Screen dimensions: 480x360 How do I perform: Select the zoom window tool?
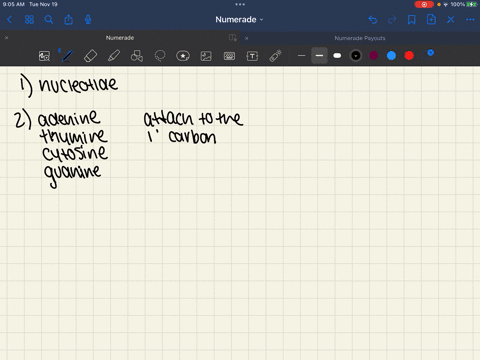44,56
